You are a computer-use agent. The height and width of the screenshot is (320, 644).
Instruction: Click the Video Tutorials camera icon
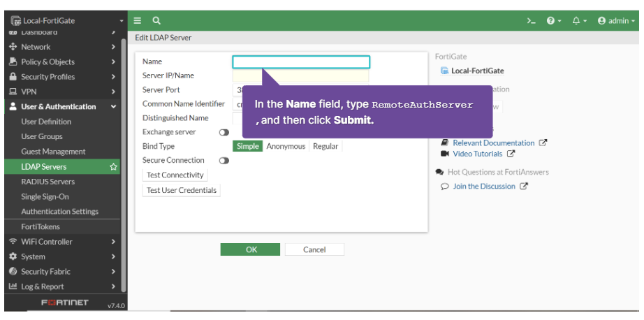pyautogui.click(x=444, y=154)
